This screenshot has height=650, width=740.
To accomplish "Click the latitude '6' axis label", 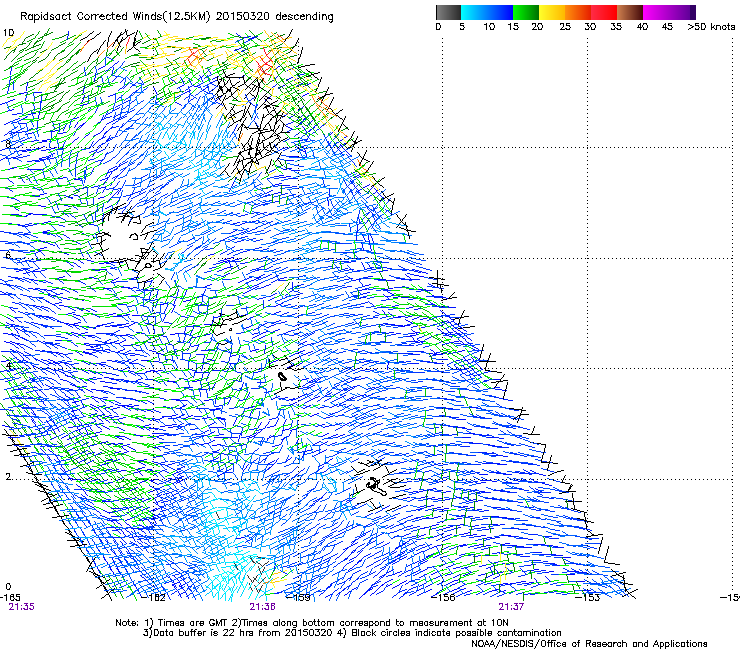I will pos(8,255).
